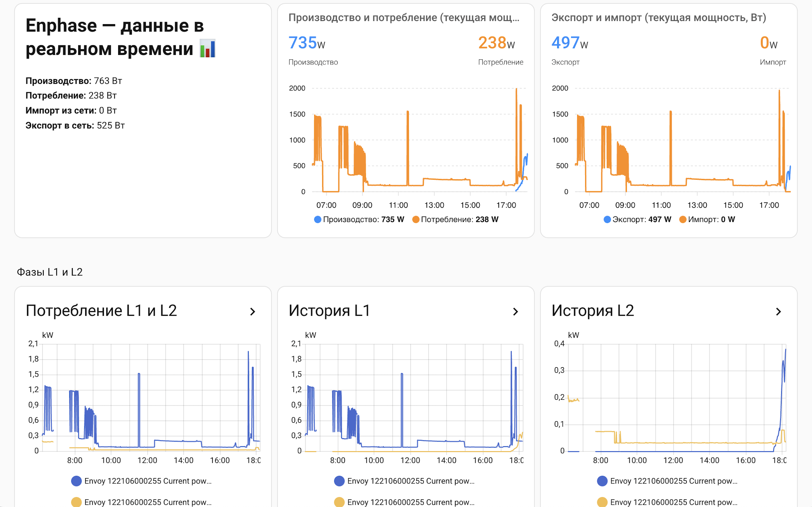
Task: Click the yellow Envoy dot under История L1
Action: coord(340,502)
